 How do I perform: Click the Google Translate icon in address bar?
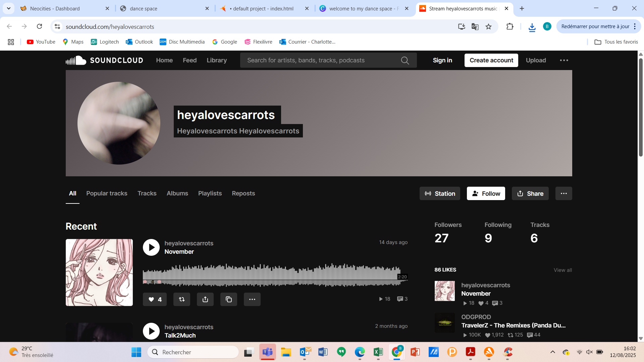(475, 26)
